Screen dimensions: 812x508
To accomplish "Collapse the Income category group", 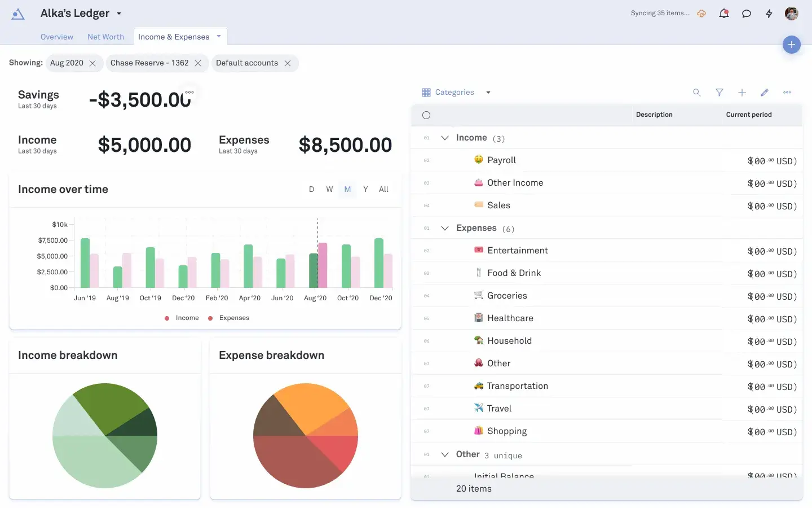I will [x=445, y=138].
